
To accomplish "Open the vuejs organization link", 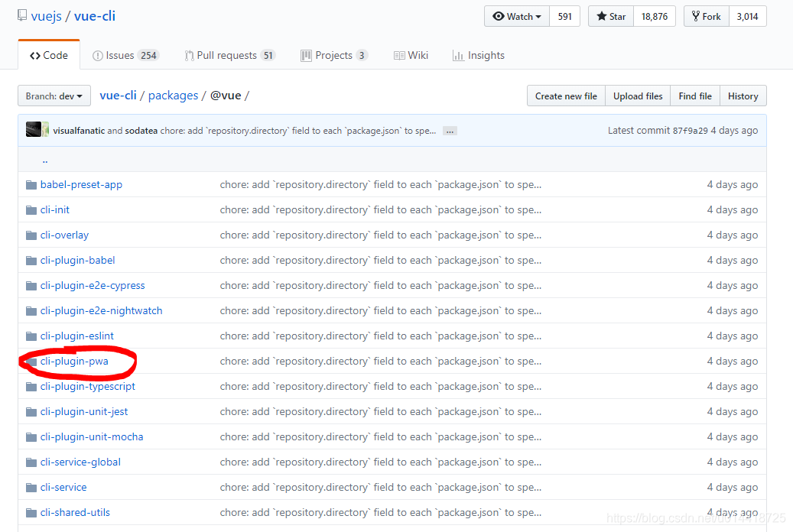I will pos(46,16).
